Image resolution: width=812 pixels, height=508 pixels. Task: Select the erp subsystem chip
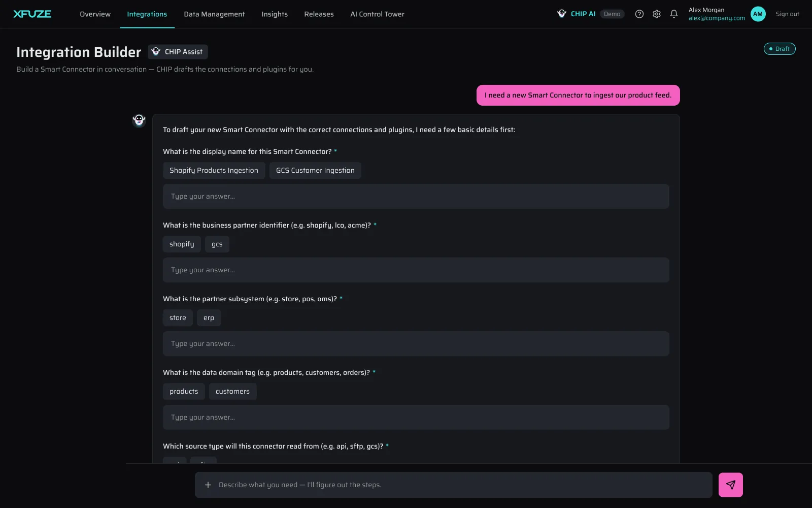point(209,317)
